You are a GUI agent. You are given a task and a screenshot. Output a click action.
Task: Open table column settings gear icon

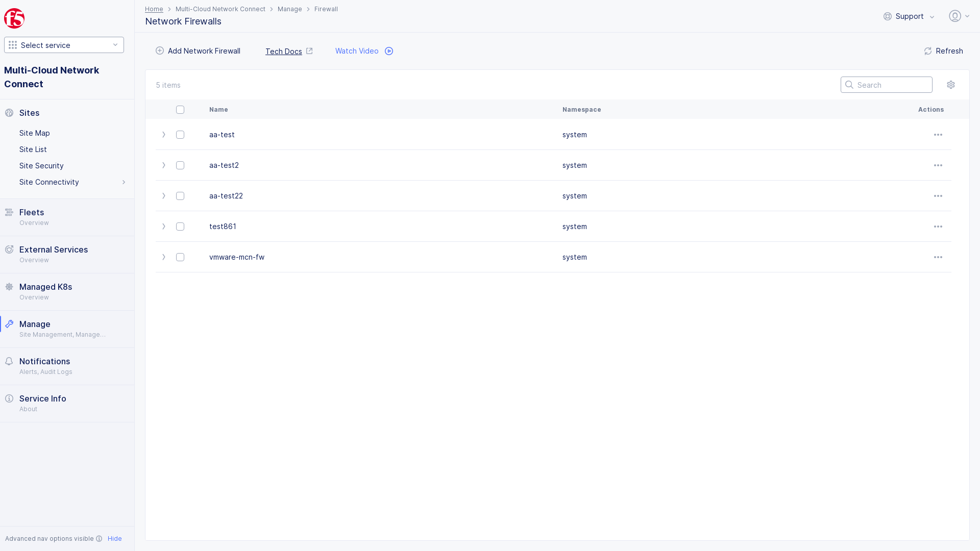click(x=950, y=85)
